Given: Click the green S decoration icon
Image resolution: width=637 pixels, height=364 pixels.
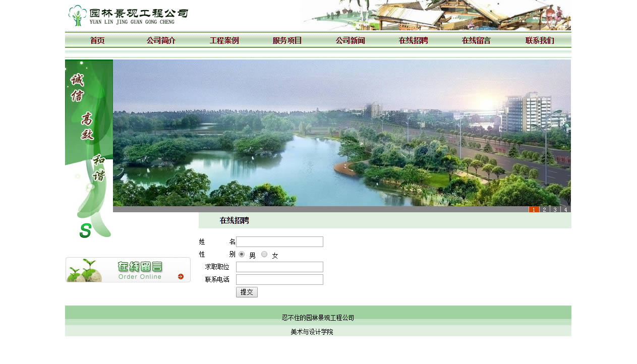Looking at the screenshot, I should coord(85,230).
